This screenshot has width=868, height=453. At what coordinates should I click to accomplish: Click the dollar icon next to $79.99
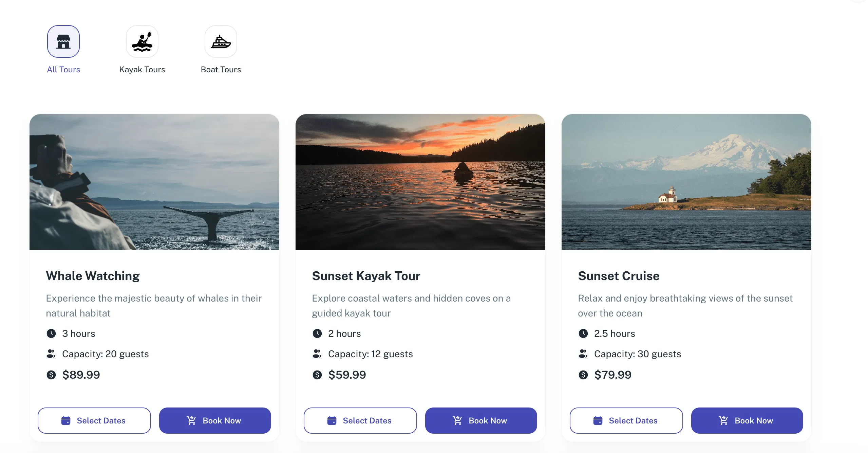(x=583, y=375)
